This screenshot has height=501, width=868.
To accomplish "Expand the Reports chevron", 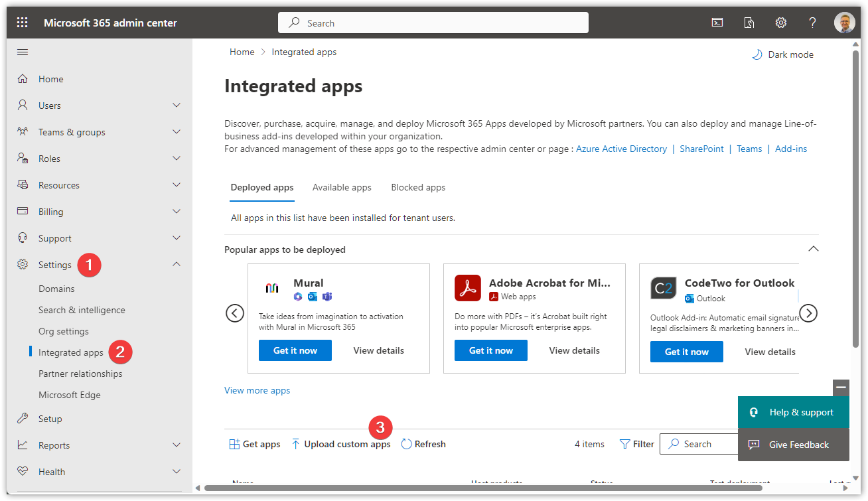I will pyautogui.click(x=177, y=445).
